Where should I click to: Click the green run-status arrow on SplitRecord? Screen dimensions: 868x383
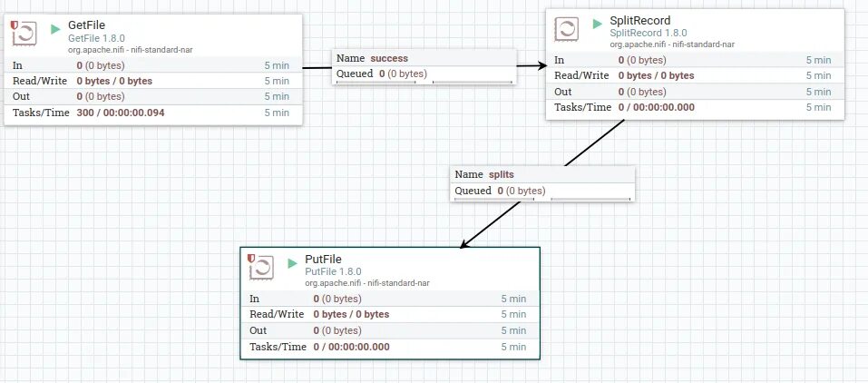point(597,24)
